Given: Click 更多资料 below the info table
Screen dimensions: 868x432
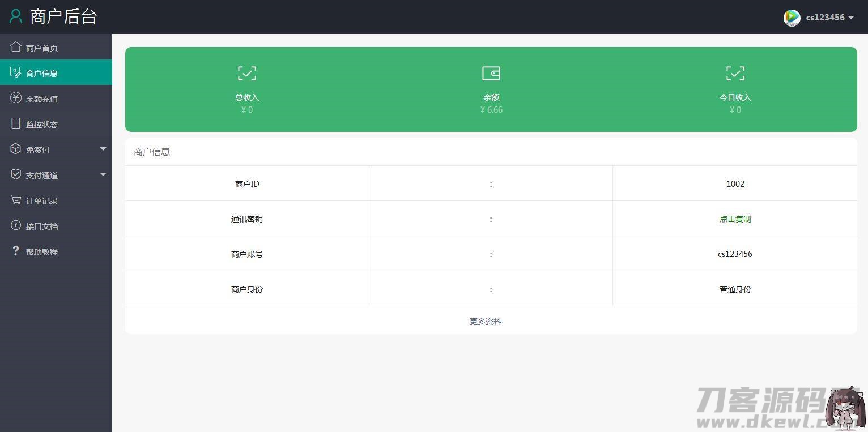Looking at the screenshot, I should pyautogui.click(x=485, y=321).
